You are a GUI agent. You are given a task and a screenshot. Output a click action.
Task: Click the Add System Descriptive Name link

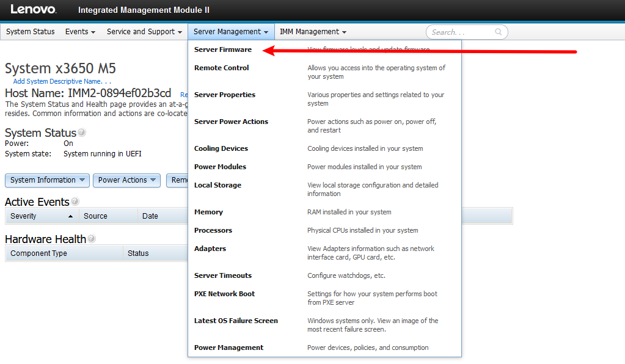click(x=62, y=81)
